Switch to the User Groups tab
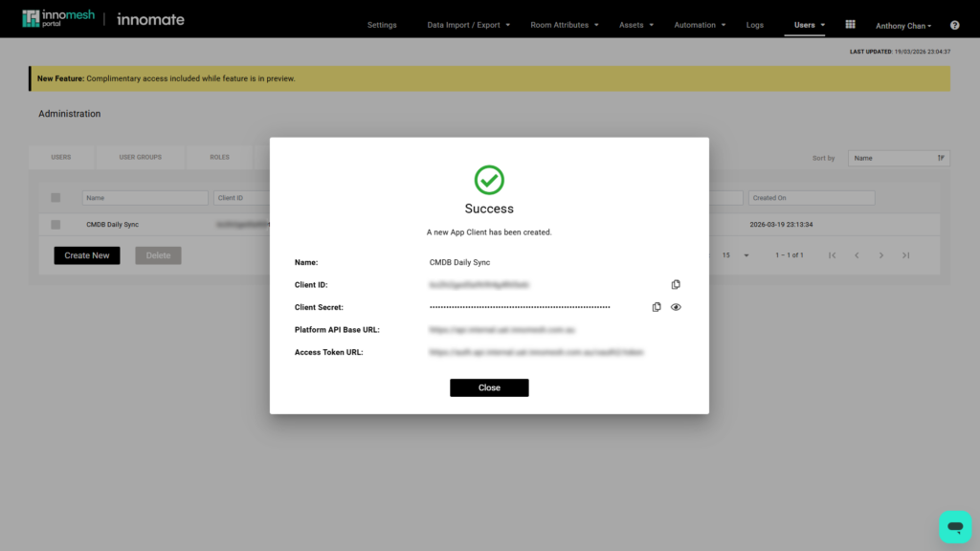Screen dimensions: 980x551 tap(140, 157)
